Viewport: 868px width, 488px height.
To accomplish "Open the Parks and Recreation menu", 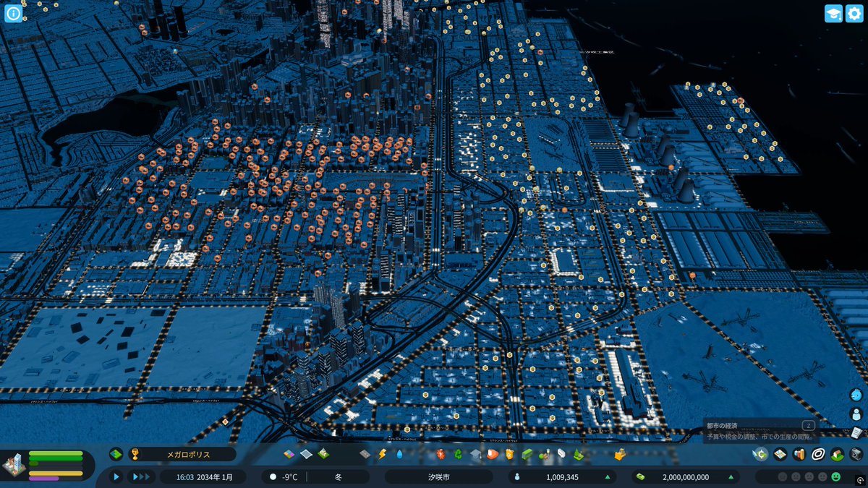I will (545, 454).
